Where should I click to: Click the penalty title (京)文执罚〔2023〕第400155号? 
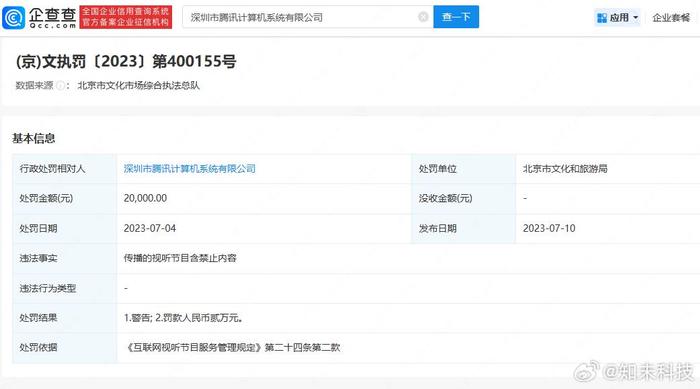pyautogui.click(x=126, y=61)
